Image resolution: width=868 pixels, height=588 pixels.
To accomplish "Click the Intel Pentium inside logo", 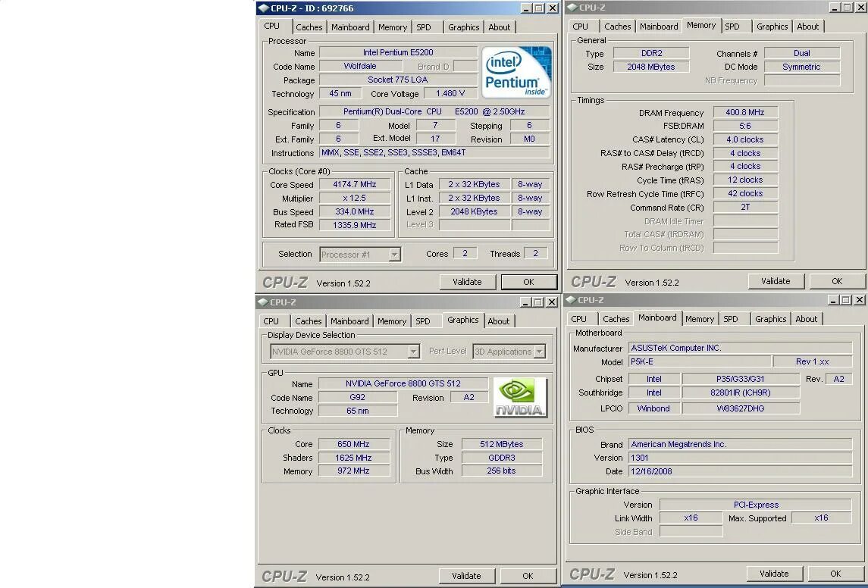I will [x=516, y=73].
